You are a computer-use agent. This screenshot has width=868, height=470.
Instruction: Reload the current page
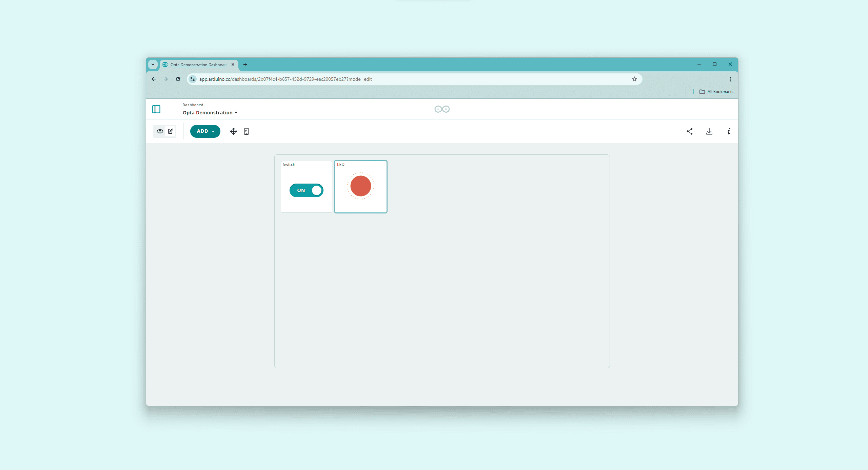click(x=178, y=79)
